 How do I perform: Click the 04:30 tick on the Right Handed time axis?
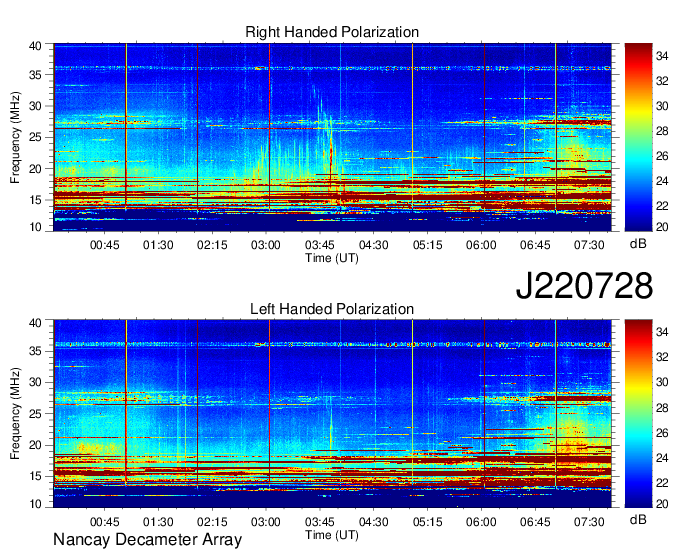click(373, 245)
